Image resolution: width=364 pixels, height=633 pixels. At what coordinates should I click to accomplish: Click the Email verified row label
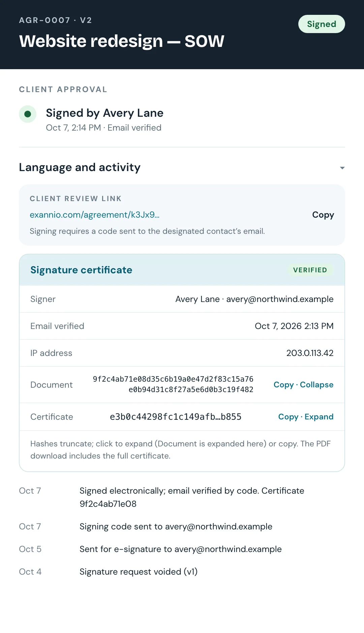click(x=57, y=326)
